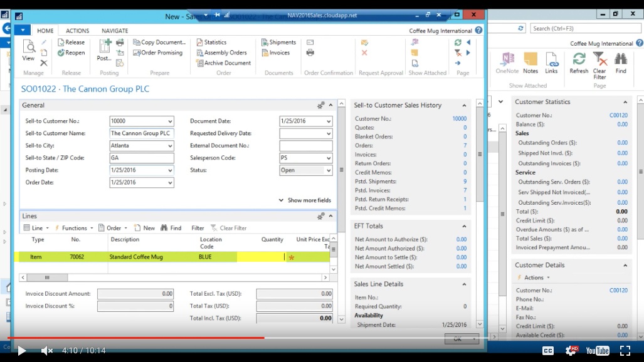Collapse Sales Line Details pane
644x362 pixels.
[x=464, y=284]
